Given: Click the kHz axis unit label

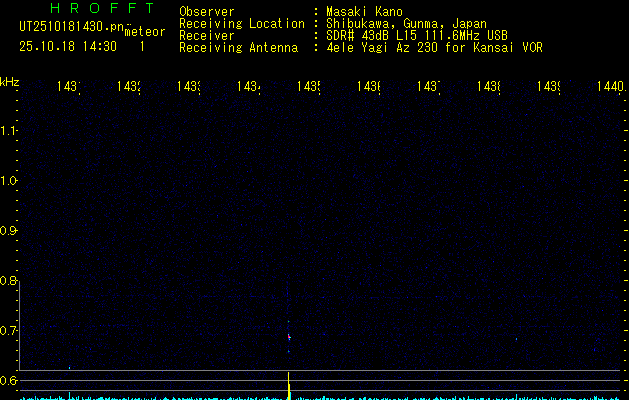Looking at the screenshot, I should pyautogui.click(x=10, y=82).
